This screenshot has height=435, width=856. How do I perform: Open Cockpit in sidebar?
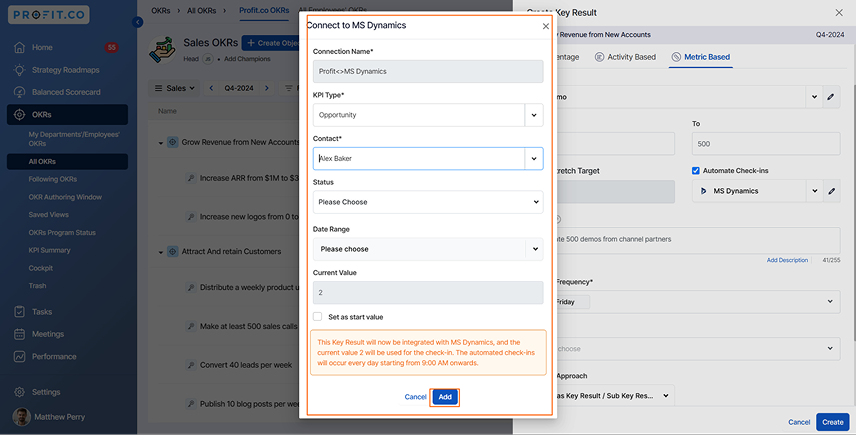coord(40,268)
